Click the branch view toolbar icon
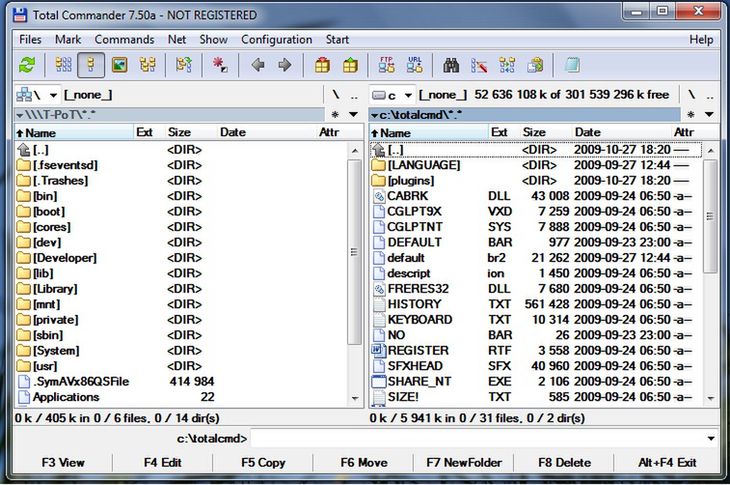730x485 pixels. click(184, 65)
